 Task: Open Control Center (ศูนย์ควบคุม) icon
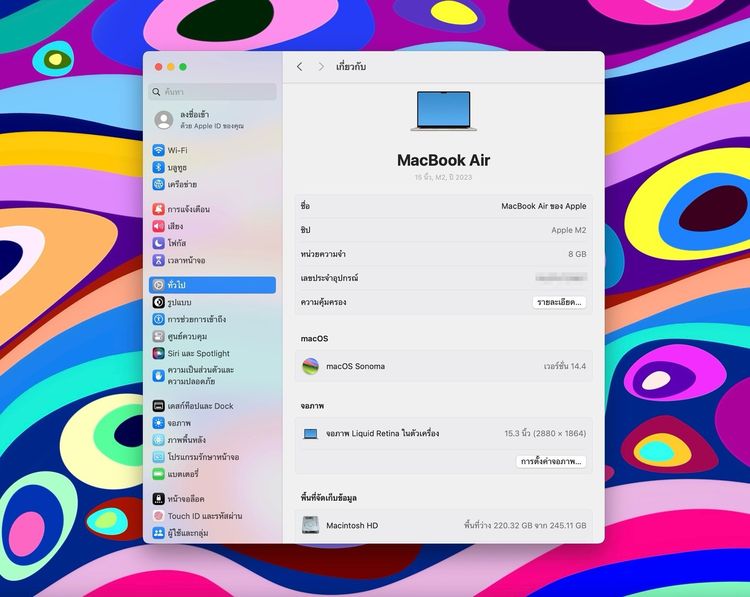click(x=158, y=336)
